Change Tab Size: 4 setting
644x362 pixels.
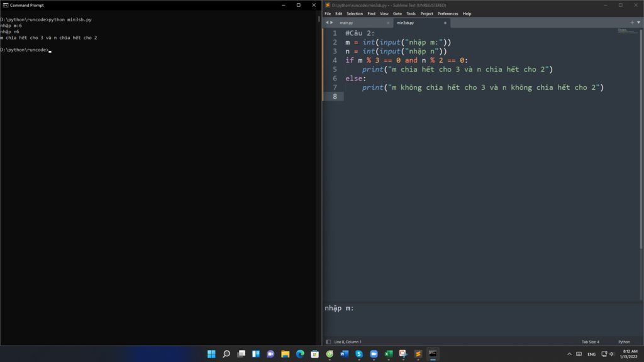click(590, 341)
